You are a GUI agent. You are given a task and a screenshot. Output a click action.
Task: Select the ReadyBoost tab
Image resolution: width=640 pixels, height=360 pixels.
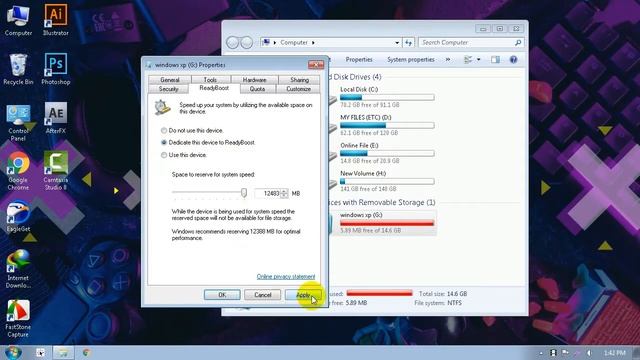coord(214,88)
